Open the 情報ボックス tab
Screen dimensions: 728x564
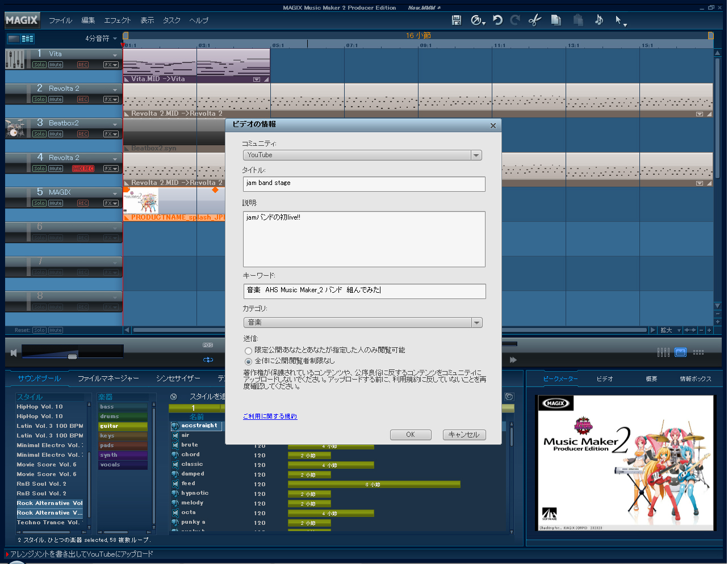pyautogui.click(x=696, y=379)
